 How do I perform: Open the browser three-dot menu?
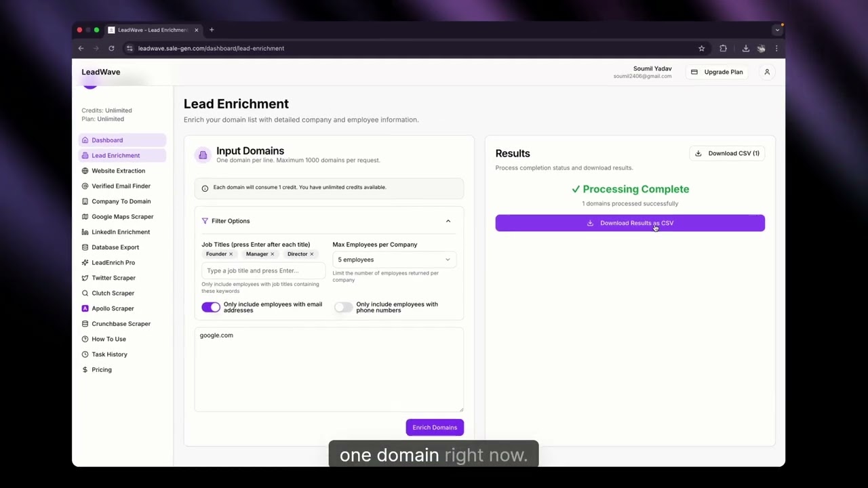(x=776, y=48)
